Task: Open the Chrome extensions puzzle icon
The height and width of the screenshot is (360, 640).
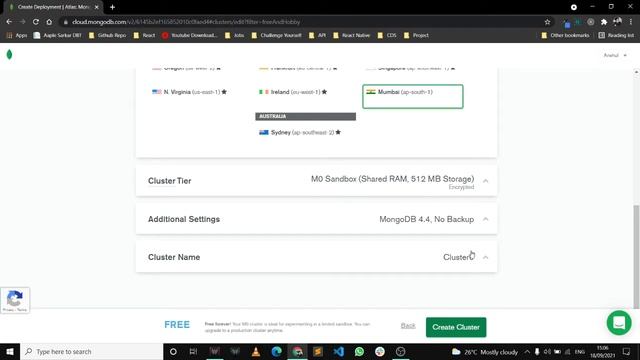Action: tap(604, 22)
